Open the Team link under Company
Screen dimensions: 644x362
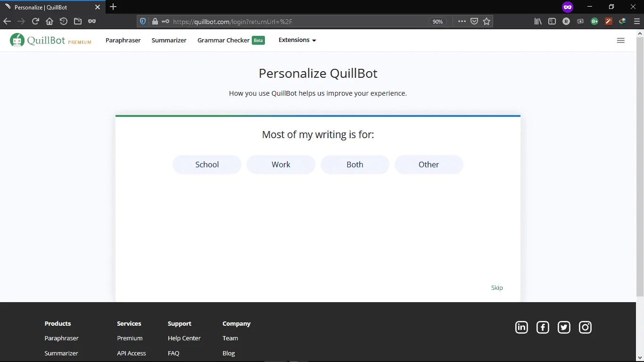pos(230,338)
